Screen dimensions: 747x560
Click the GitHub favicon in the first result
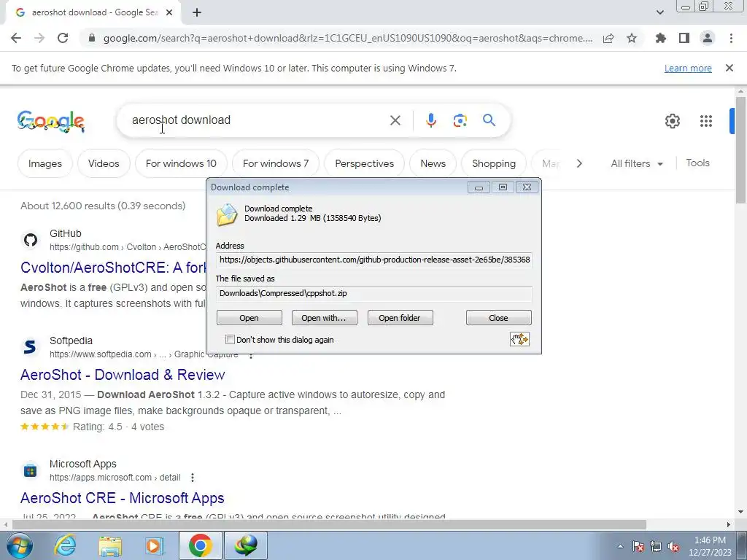(x=31, y=239)
